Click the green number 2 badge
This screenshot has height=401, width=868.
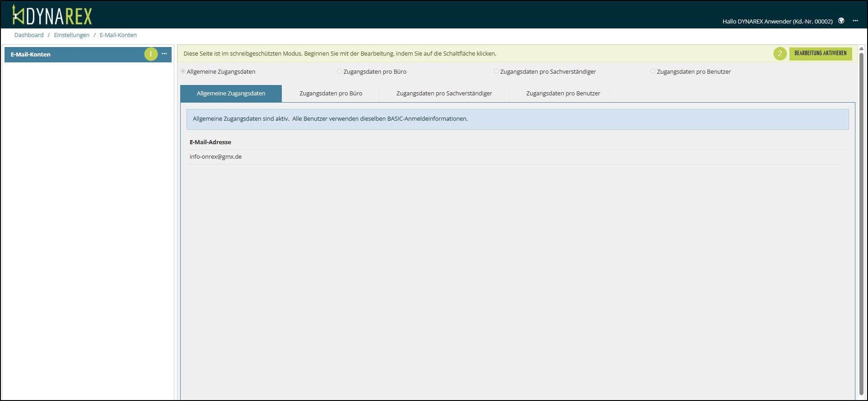779,53
